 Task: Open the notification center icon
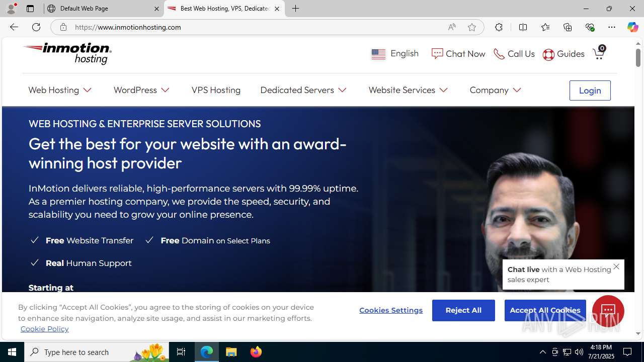628,352
